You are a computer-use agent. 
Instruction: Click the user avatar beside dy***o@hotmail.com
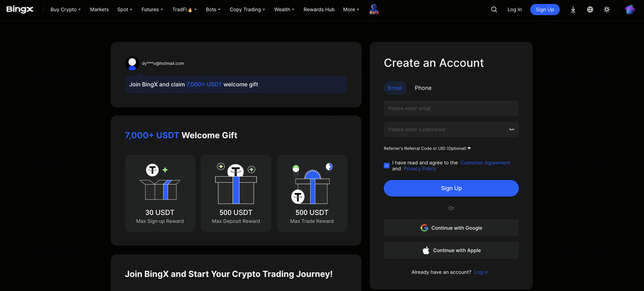[132, 63]
